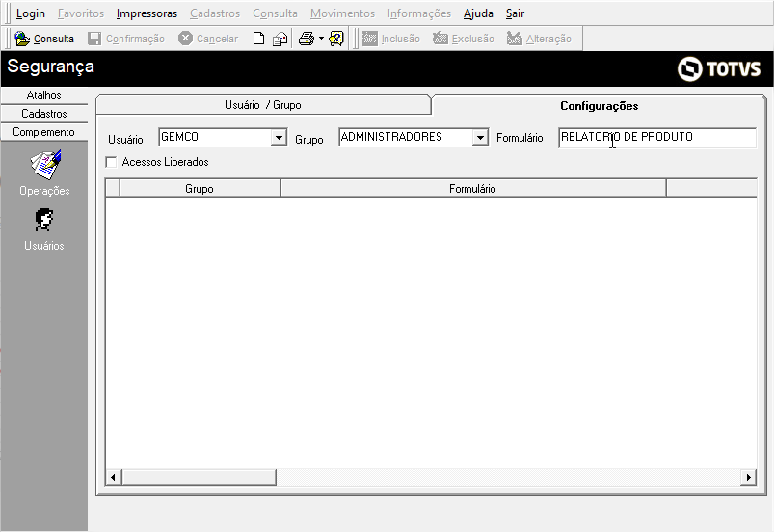The image size is (774, 532).
Task: Open the Informações menu
Action: pyautogui.click(x=419, y=13)
